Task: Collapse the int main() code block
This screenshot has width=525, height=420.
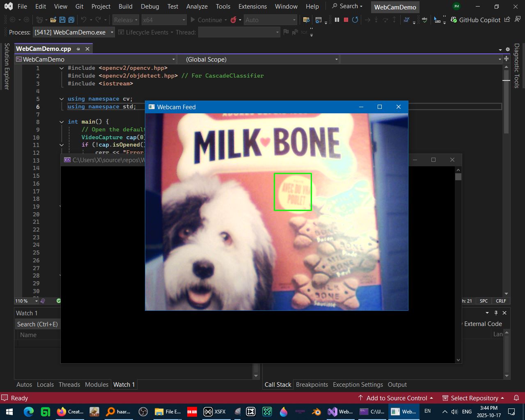Action: point(62,122)
